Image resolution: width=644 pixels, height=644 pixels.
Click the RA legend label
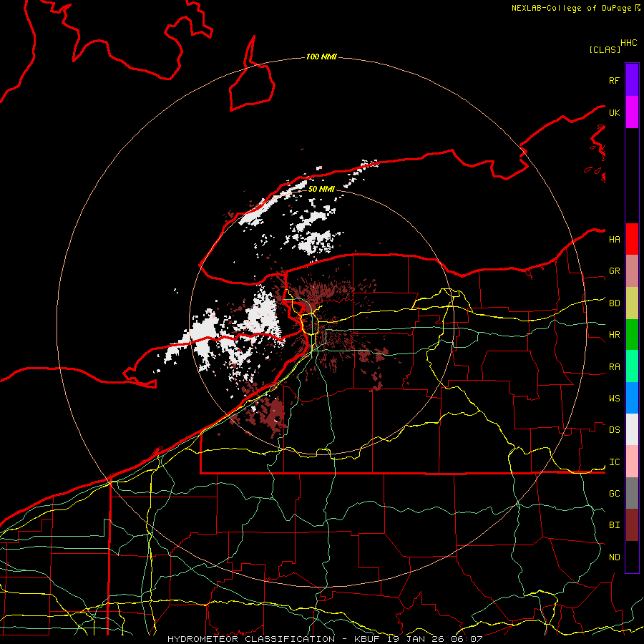(614, 367)
